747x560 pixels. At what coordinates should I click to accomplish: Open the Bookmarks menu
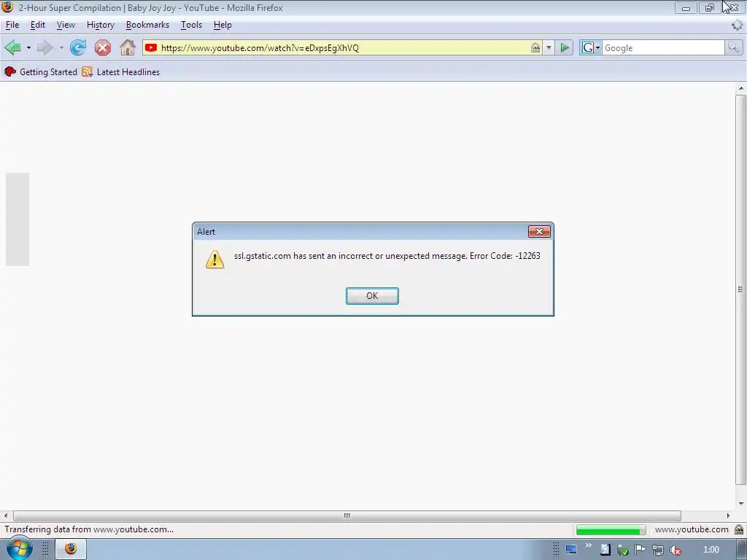click(147, 25)
